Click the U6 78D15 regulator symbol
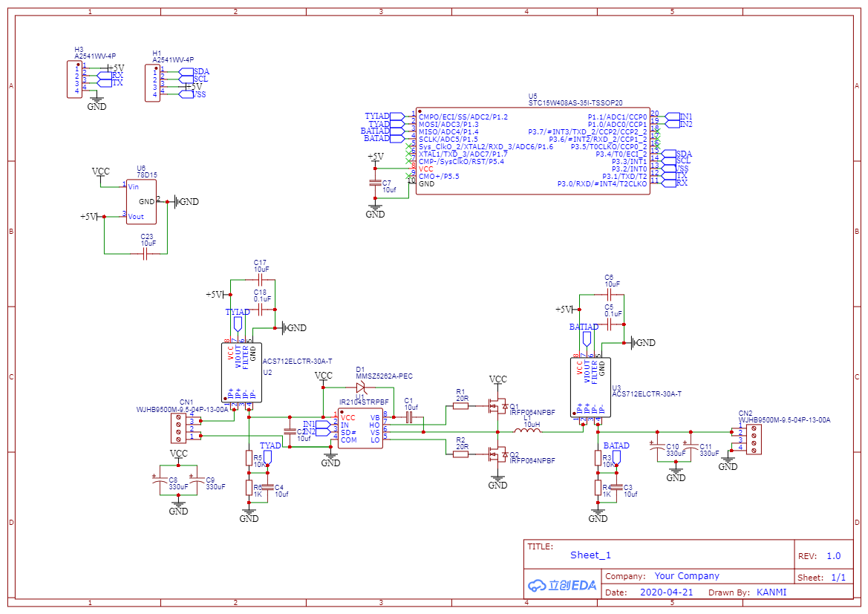This screenshot has width=868, height=614. (141, 201)
